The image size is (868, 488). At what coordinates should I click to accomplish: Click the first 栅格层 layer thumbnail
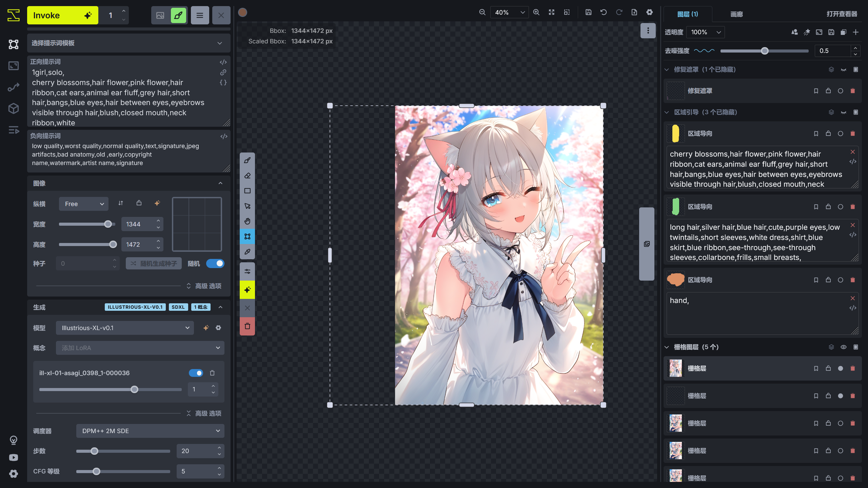[675, 368]
